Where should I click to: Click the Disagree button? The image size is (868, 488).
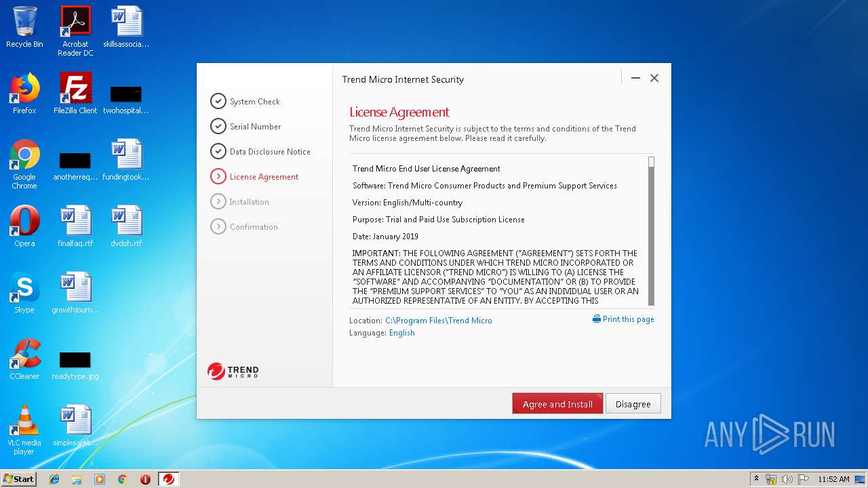tap(633, 404)
